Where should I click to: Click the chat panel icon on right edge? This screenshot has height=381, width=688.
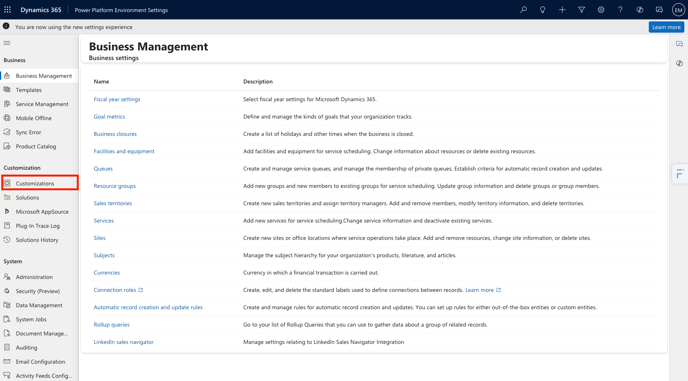point(679,44)
